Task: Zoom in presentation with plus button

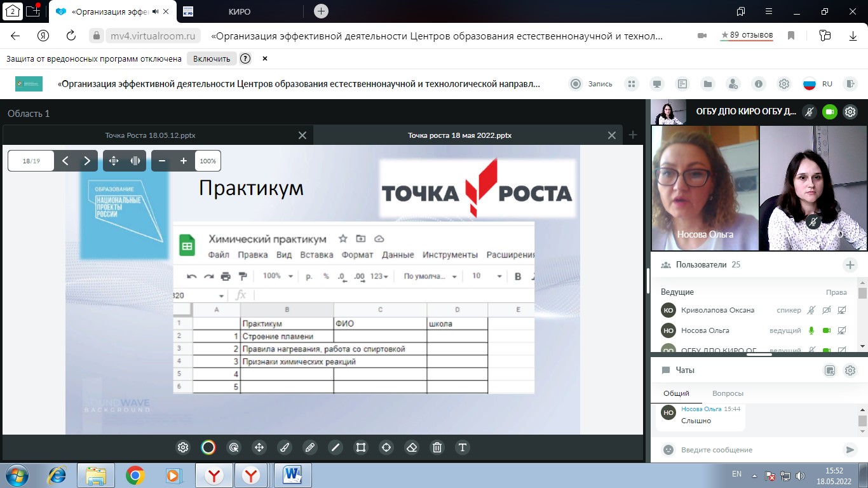Action: coord(184,161)
